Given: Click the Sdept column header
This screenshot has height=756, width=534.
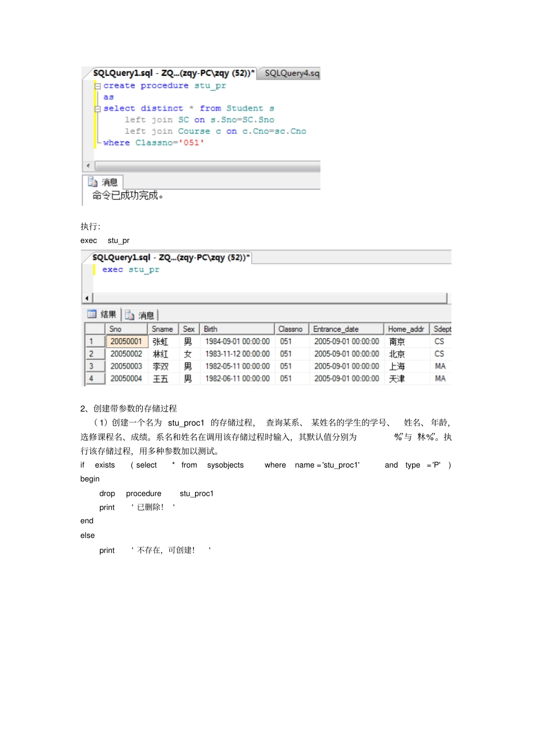Looking at the screenshot, I should pos(441,329).
